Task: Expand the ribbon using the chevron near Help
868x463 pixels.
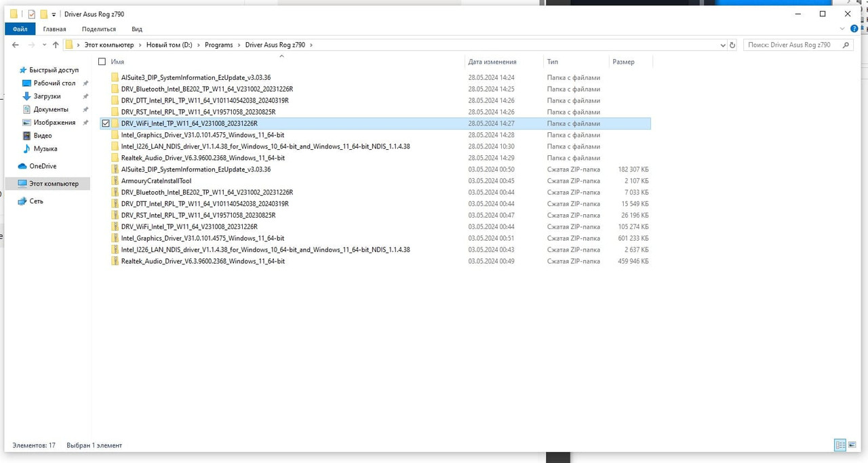Action: pyautogui.click(x=843, y=28)
